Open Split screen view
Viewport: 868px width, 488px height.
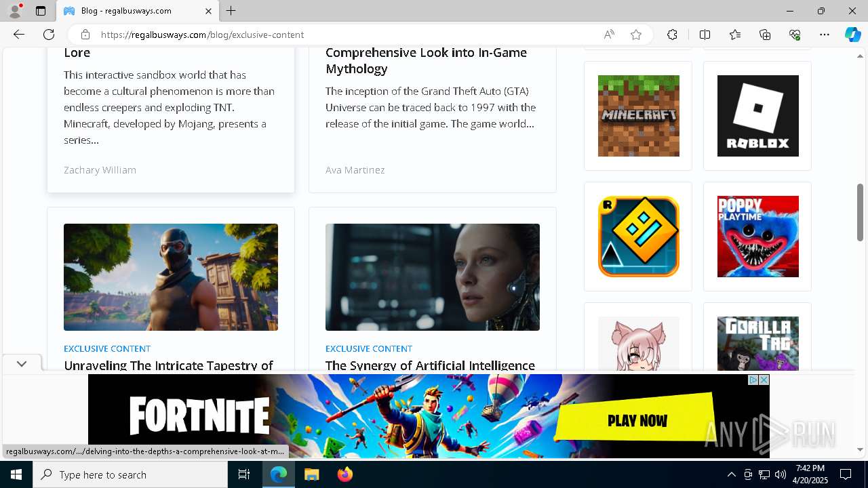pyautogui.click(x=705, y=35)
